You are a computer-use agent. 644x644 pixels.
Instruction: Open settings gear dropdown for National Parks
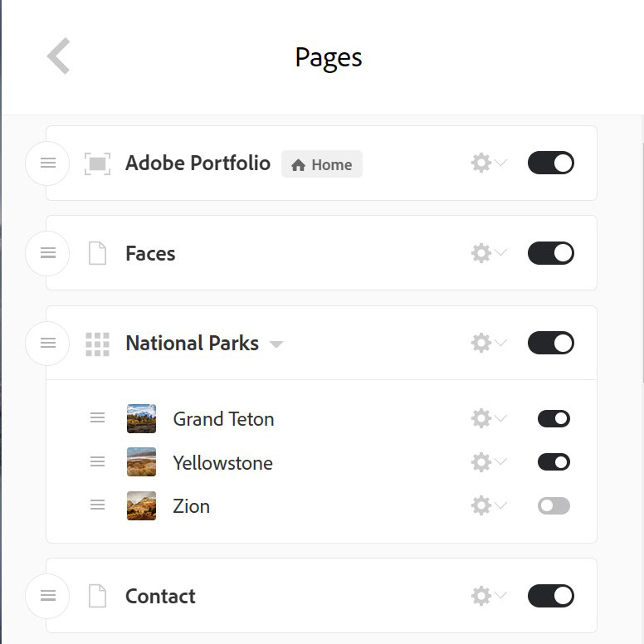pyautogui.click(x=489, y=343)
